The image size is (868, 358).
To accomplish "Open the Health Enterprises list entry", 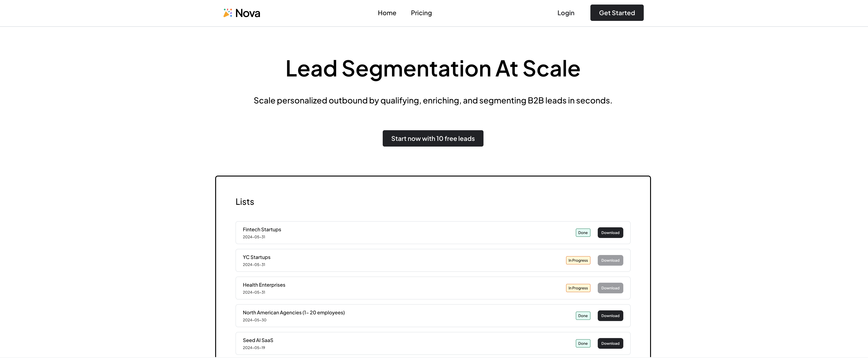I will click(264, 285).
